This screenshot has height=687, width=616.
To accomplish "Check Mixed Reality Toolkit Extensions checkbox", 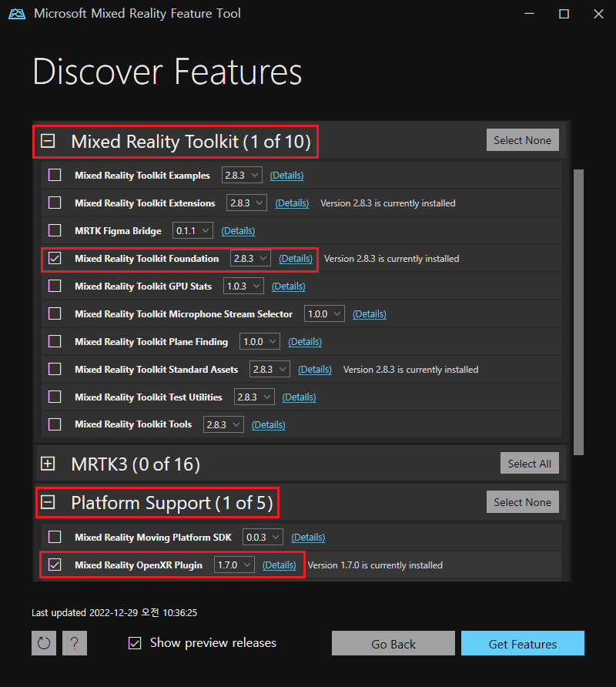I will pyautogui.click(x=55, y=203).
